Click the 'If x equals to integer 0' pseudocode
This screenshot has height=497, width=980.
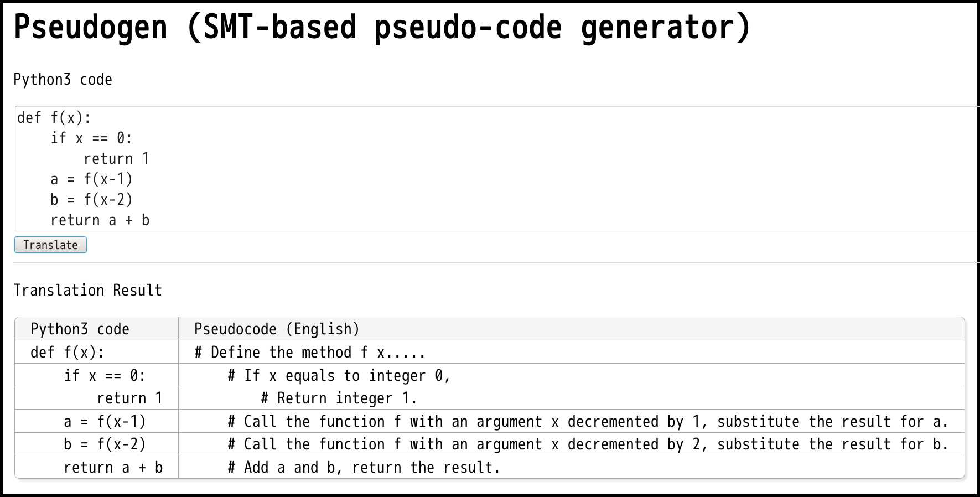click(339, 376)
